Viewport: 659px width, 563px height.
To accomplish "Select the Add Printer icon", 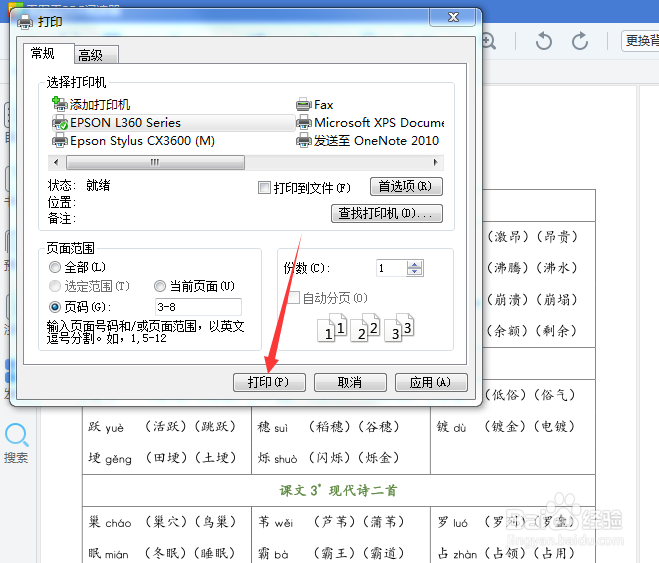I will point(59,103).
